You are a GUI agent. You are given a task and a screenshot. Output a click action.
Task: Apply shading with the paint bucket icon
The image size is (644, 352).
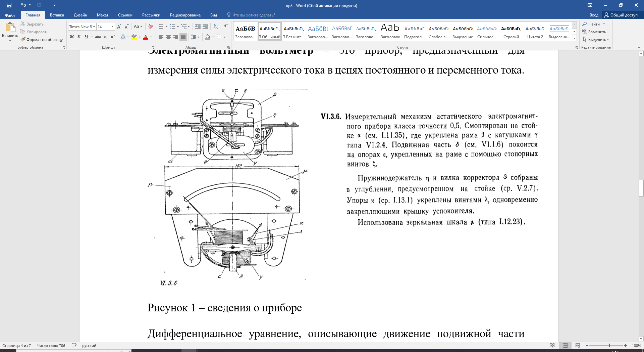(208, 37)
